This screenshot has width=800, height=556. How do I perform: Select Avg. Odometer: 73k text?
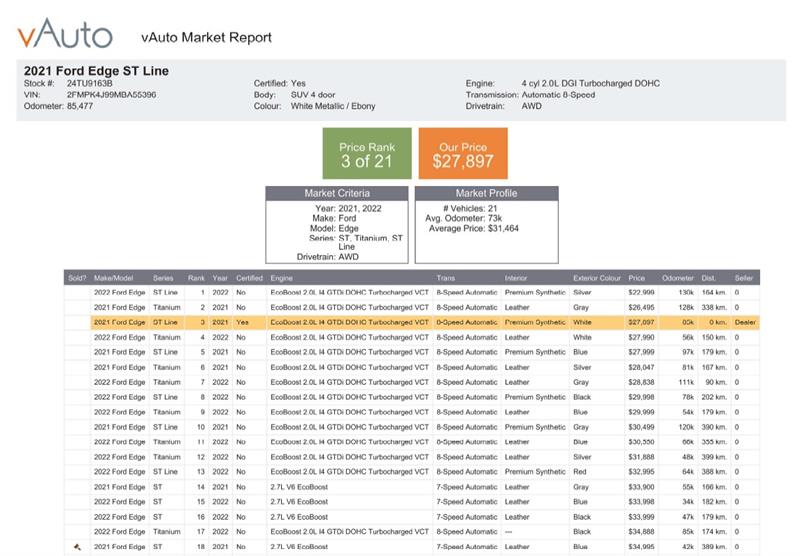click(463, 218)
